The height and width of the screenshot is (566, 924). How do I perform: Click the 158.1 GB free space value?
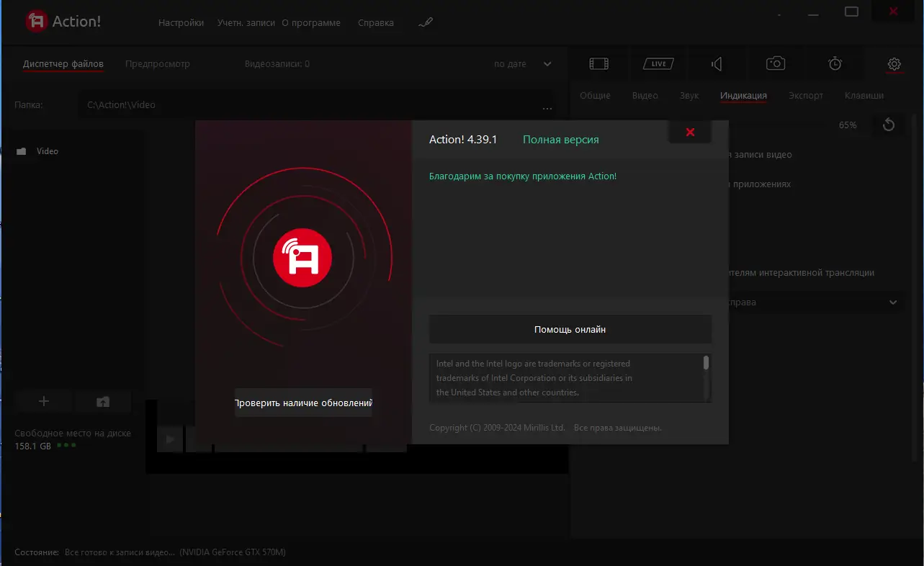33,446
